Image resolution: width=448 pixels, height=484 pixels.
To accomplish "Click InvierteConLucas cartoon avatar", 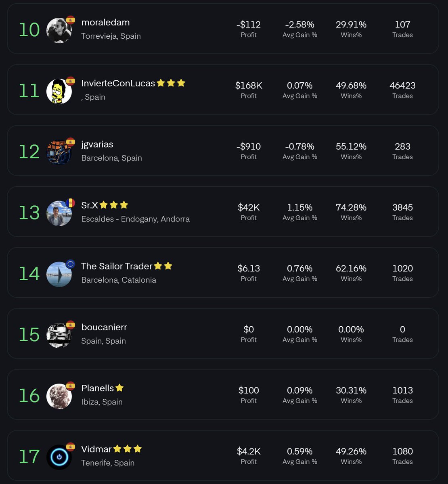I will 59,91.
